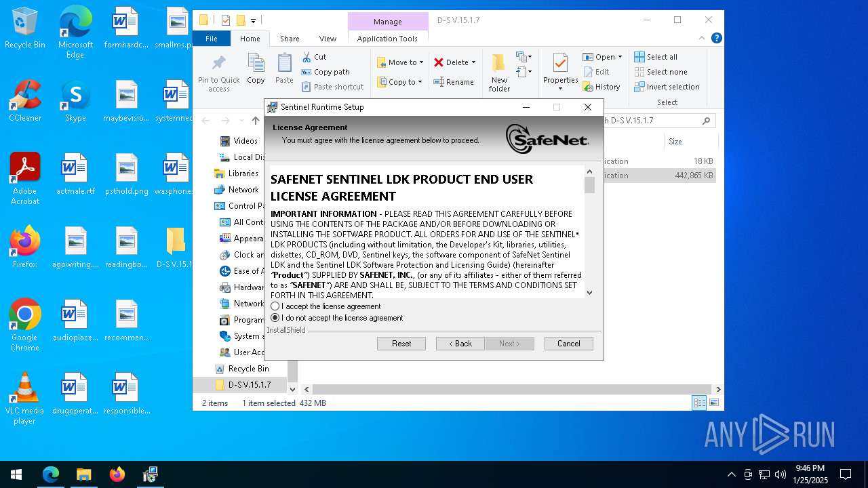Open Google Chrome desktop icon

(25, 325)
